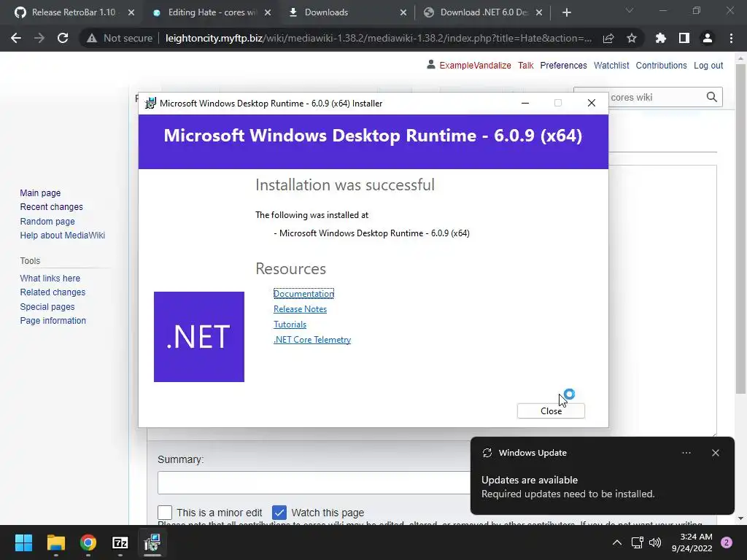Minimize the .NET installer window
747x560 pixels.
(525, 103)
